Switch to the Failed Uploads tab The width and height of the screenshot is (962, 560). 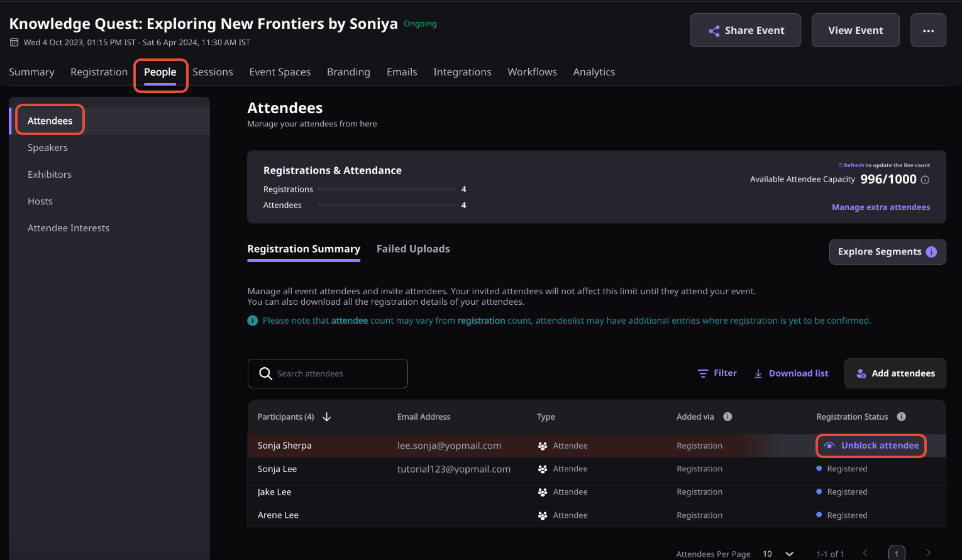click(413, 249)
